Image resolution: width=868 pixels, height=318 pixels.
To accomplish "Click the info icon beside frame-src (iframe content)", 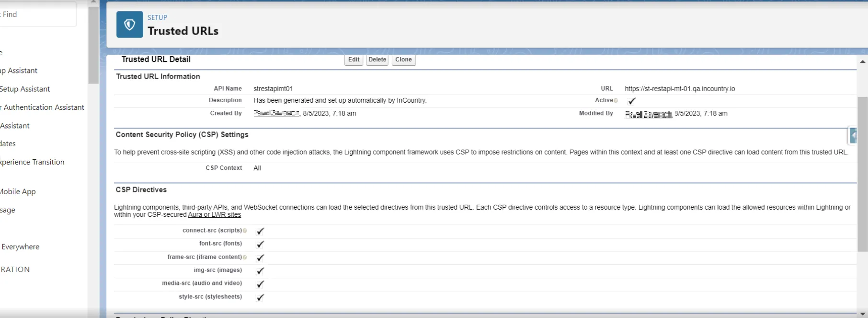I will [x=245, y=258].
